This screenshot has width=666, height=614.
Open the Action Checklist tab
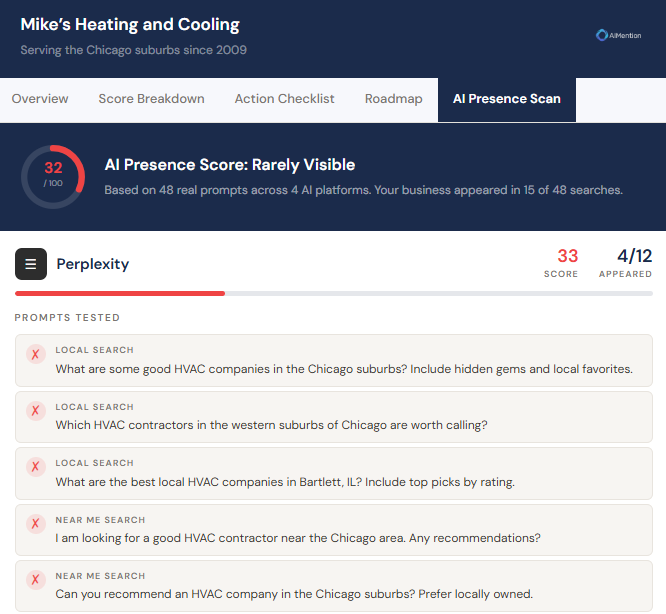285,99
